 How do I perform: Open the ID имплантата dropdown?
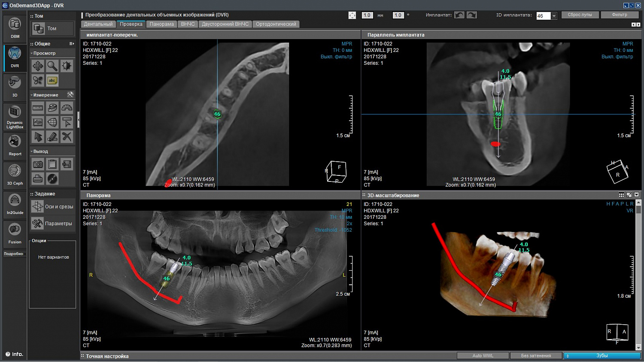pos(554,16)
